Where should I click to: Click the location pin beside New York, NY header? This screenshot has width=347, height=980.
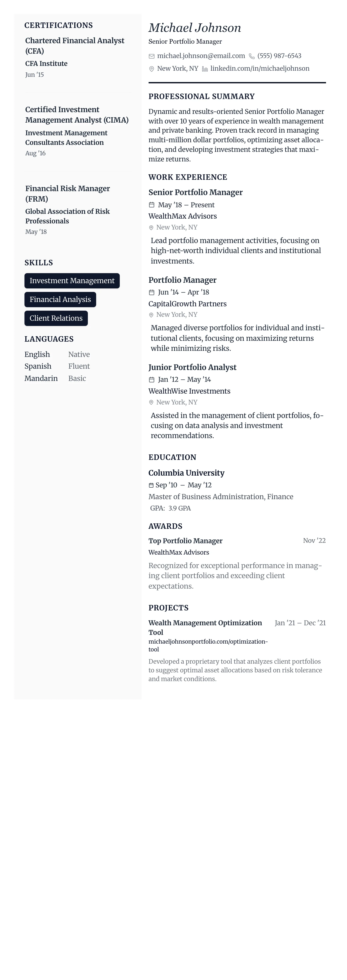[152, 69]
